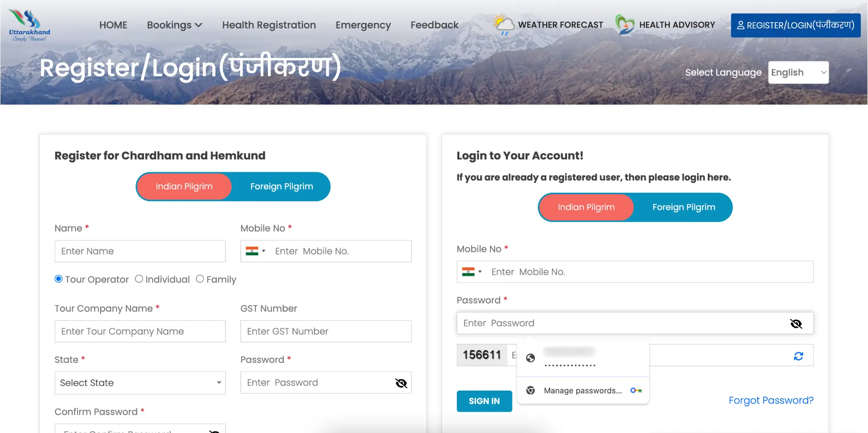Viewport: 868px width, 433px height.
Task: Click the key icon beside Manage passwords
Action: (x=636, y=391)
